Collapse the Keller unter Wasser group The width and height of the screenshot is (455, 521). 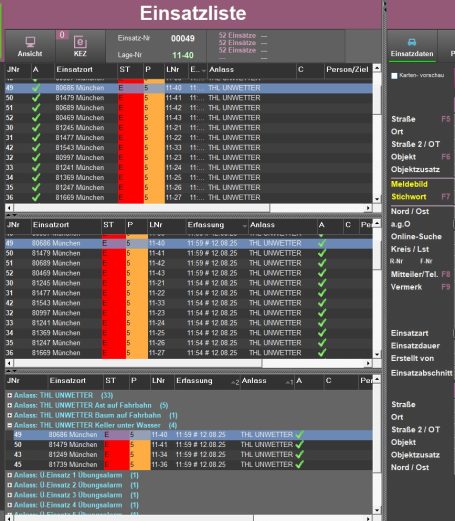(x=10, y=425)
